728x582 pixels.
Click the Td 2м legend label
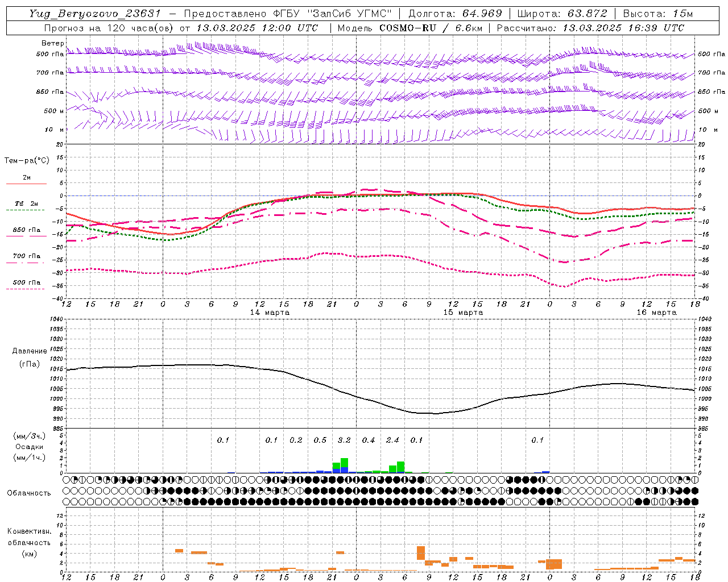pos(26,203)
